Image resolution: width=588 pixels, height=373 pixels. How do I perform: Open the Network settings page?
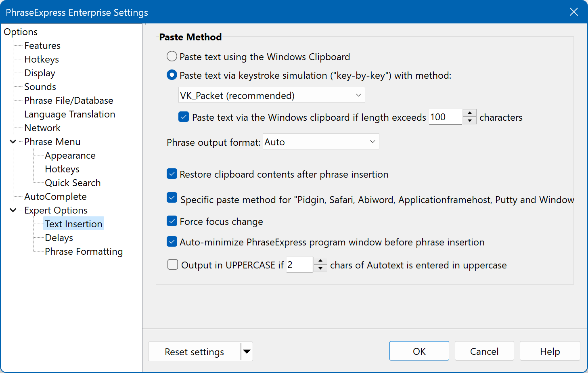click(42, 128)
